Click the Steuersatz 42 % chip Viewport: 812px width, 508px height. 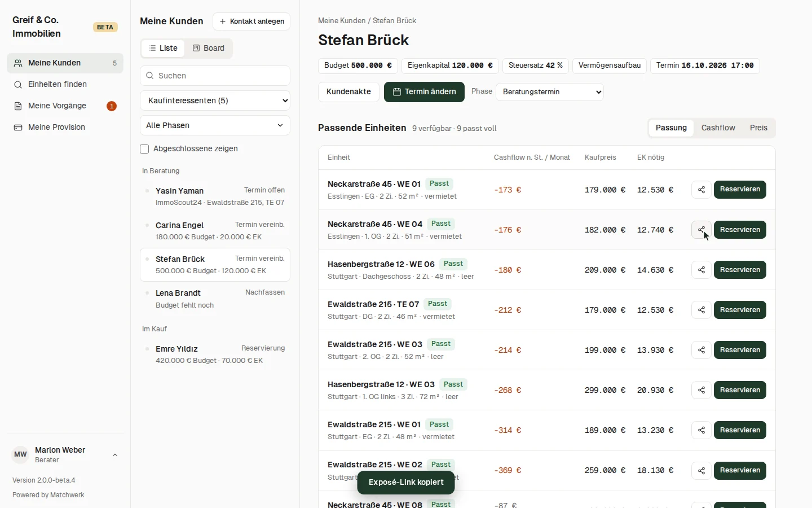tap(536, 65)
